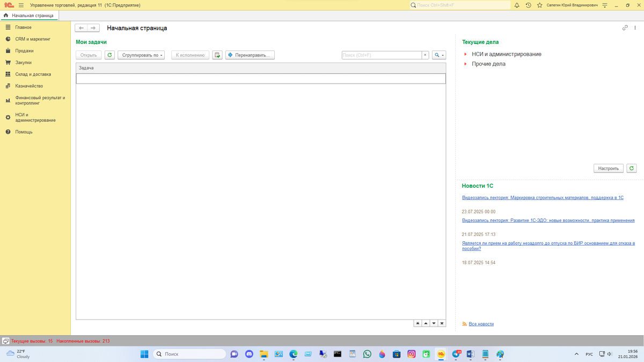Click the Windows taskbar search box
This screenshot has width=644, height=362.
[189, 354]
